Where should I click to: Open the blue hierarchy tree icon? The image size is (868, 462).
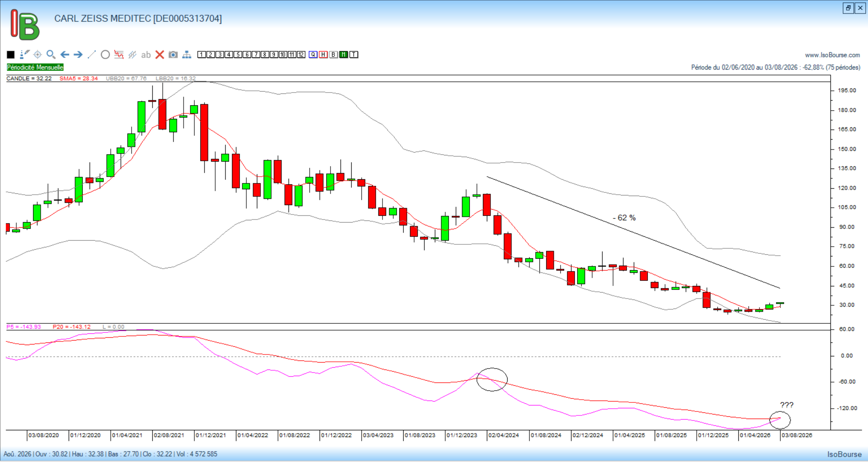[187, 55]
